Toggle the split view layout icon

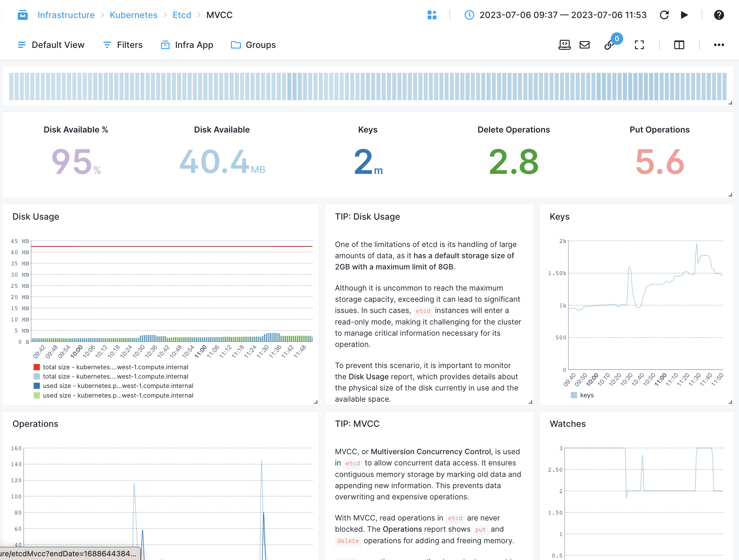pyautogui.click(x=679, y=45)
